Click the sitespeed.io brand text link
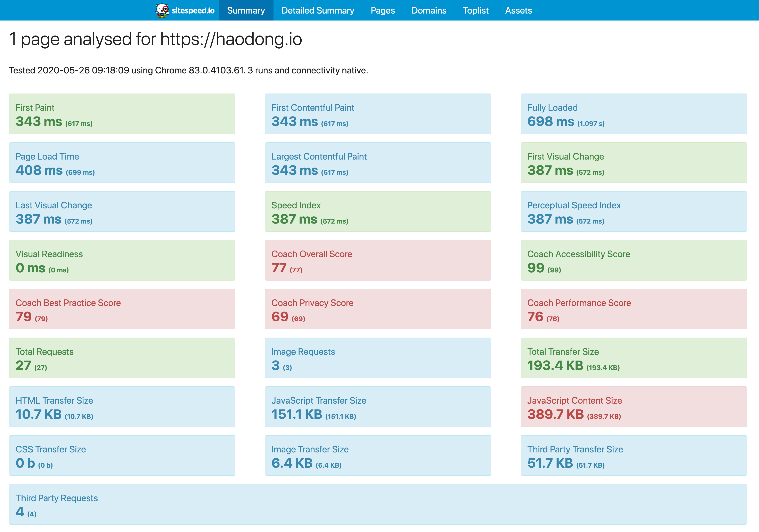This screenshot has width=759, height=532. pos(193,11)
